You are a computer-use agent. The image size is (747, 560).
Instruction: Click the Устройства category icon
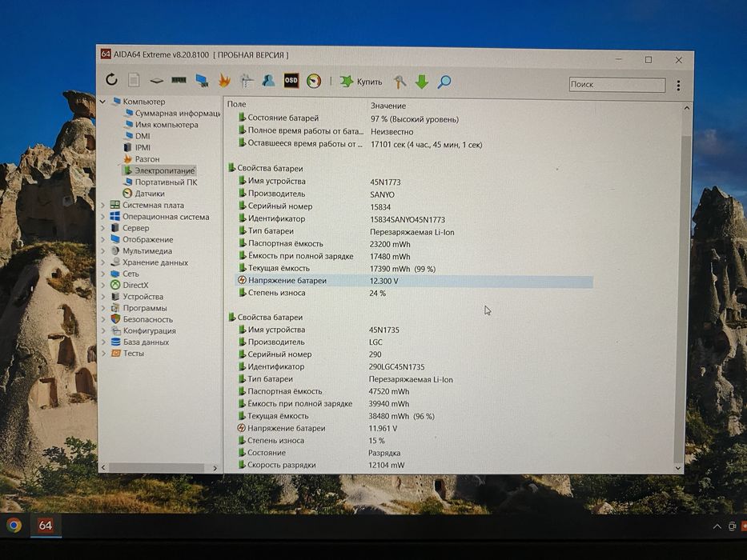click(x=114, y=297)
